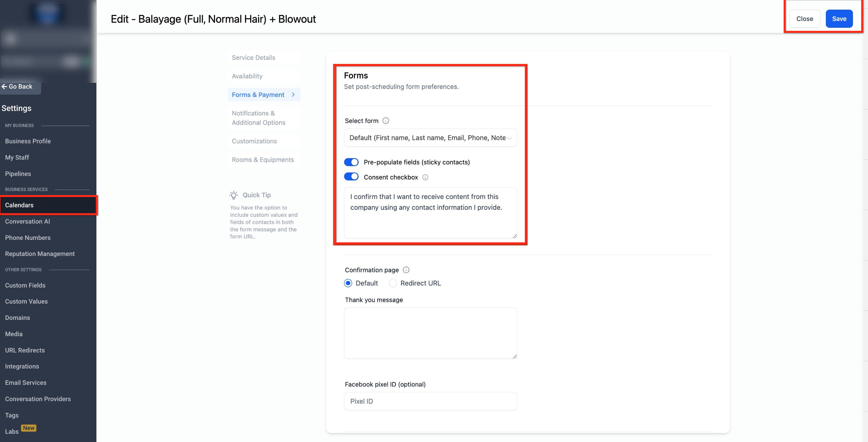Open the Availability section tab
868x442 pixels.
click(247, 76)
